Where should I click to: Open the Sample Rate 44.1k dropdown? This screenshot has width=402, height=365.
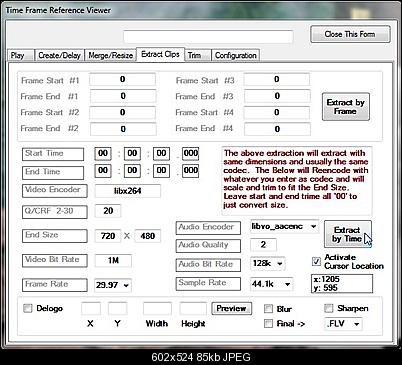tap(271, 284)
